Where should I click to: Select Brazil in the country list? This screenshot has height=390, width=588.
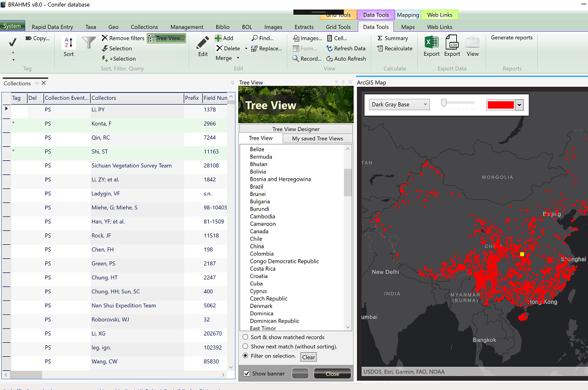(257, 186)
